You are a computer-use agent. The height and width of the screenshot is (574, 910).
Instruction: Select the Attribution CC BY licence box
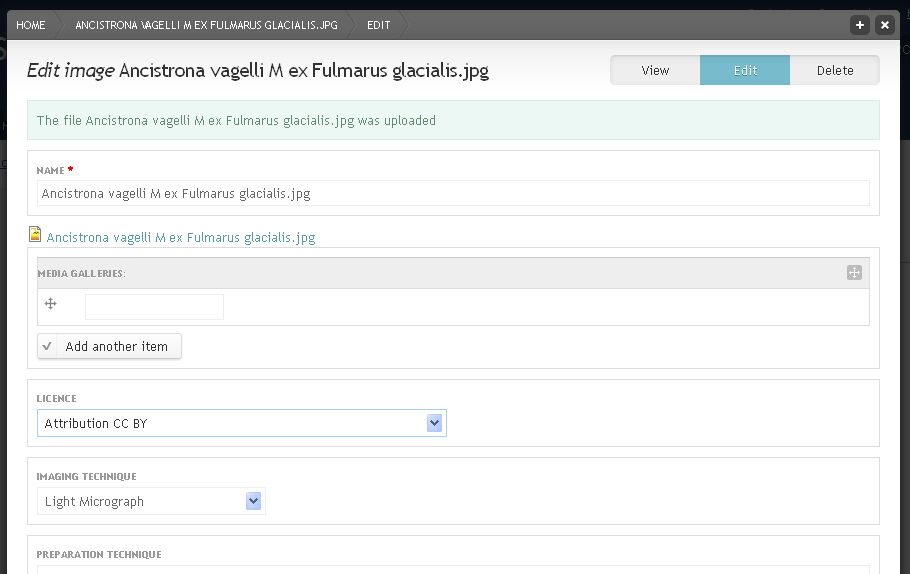coord(241,423)
